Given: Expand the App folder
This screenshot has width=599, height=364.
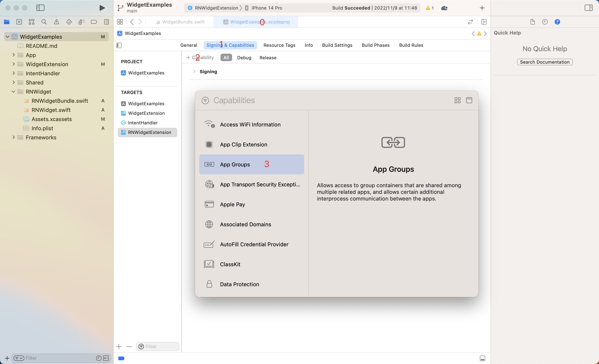Looking at the screenshot, I should 13,55.
